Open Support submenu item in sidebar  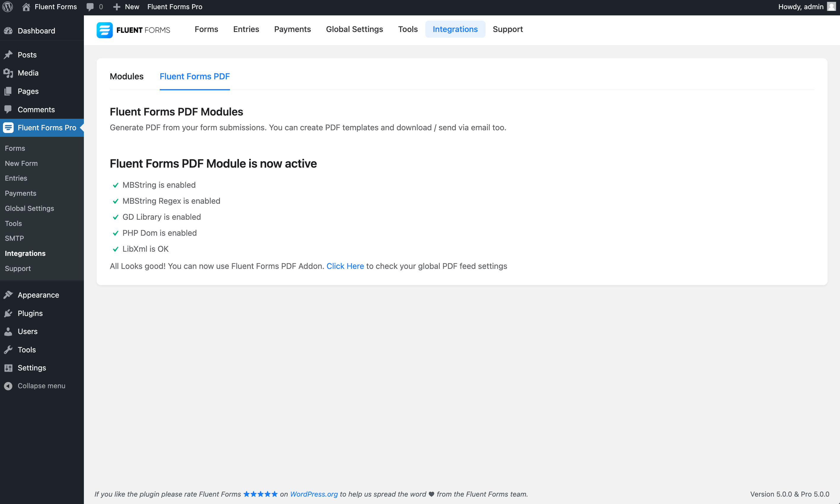click(x=18, y=269)
